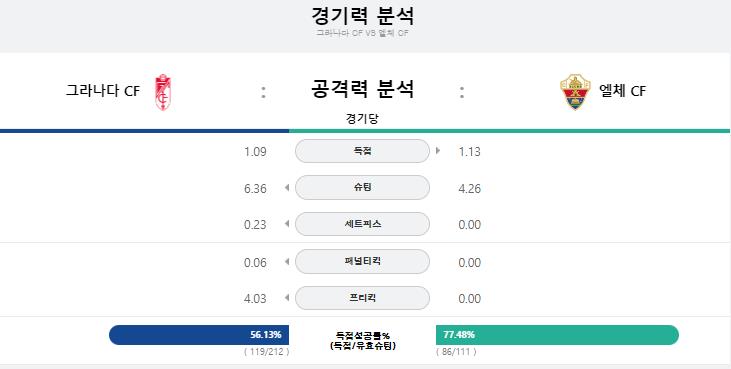This screenshot has height=369, width=731.
Task: Click the arrow left of 슈팅 pill
Action: click(x=287, y=187)
